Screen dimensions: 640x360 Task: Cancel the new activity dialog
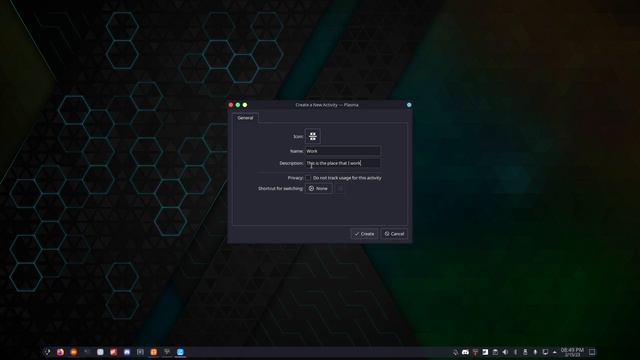coord(394,234)
